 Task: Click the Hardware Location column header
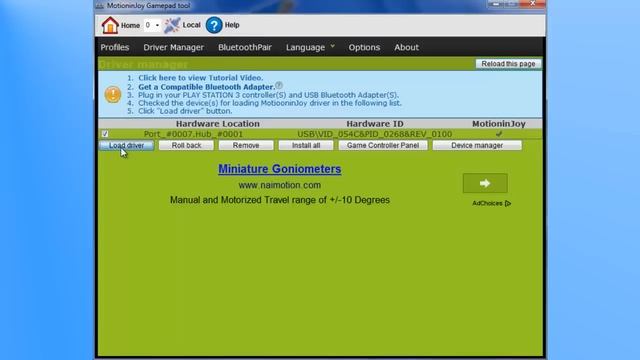[218, 124]
